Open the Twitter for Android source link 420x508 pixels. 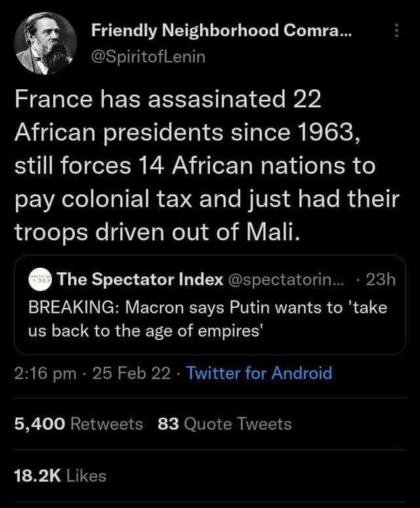[259, 373]
